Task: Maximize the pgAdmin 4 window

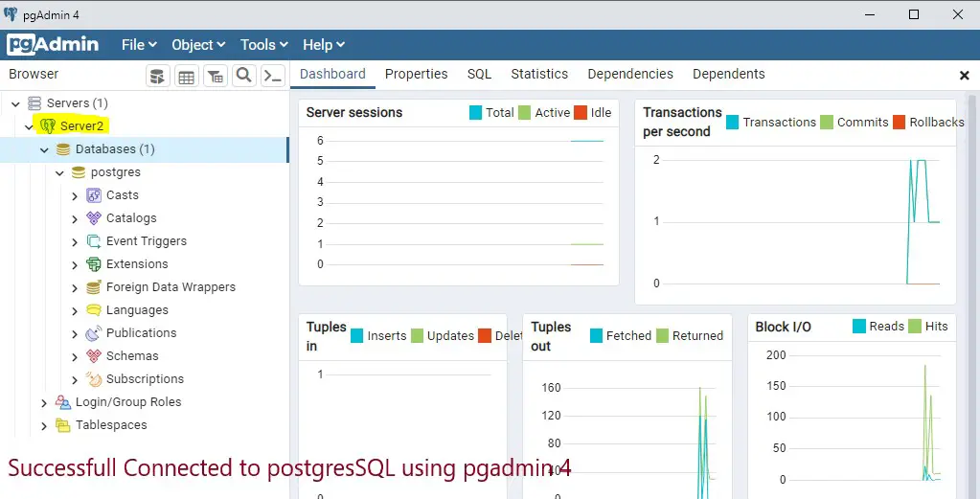Action: tap(914, 14)
